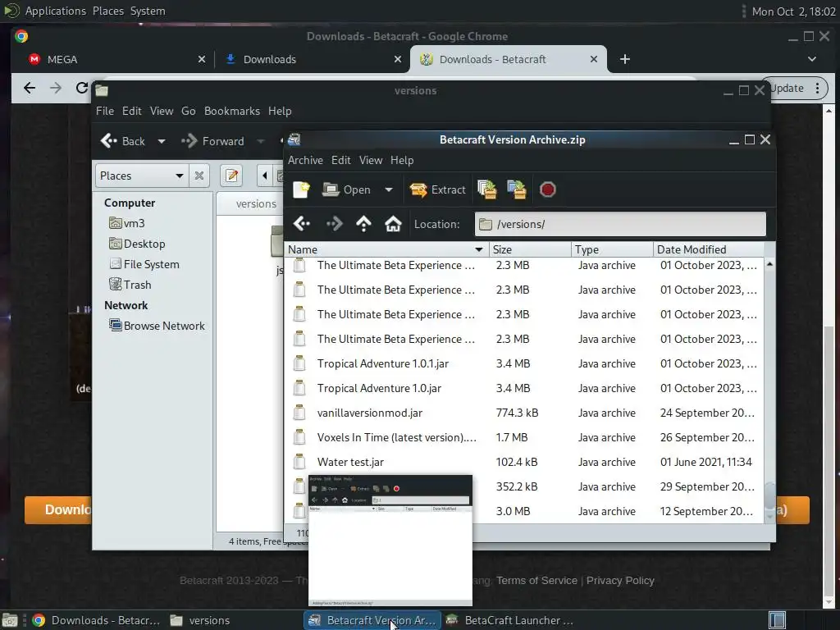Open the Places sidebar dropdown
Viewport: 840px width, 630px height.
(x=141, y=176)
